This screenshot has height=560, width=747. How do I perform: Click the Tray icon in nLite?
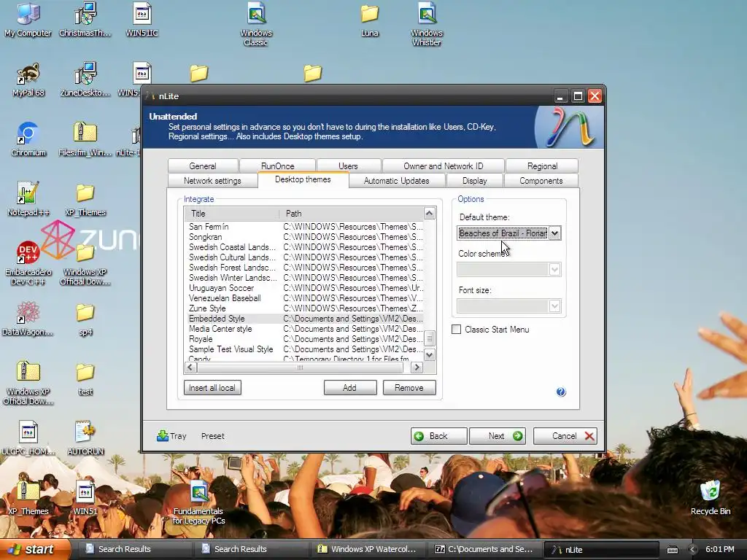[171, 436]
